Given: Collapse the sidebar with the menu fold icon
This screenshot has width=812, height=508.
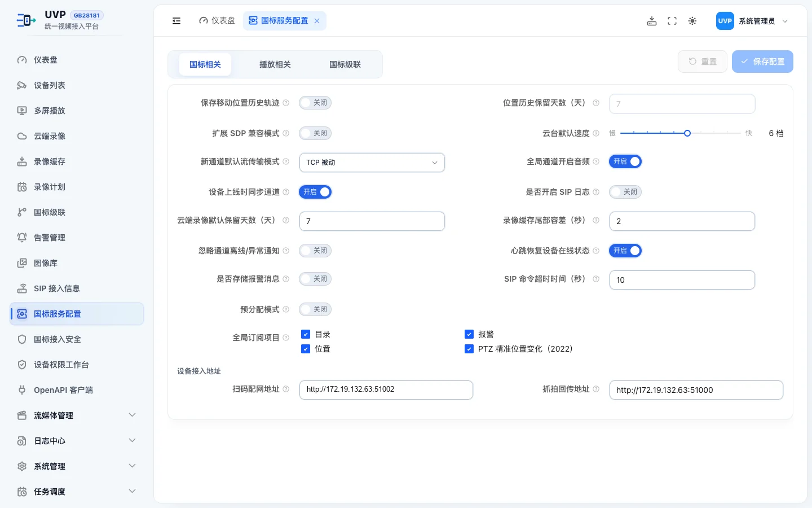Looking at the screenshot, I should [x=176, y=21].
